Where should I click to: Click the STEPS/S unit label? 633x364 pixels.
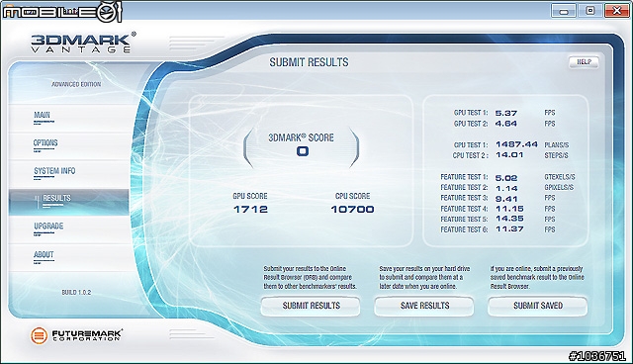point(556,155)
